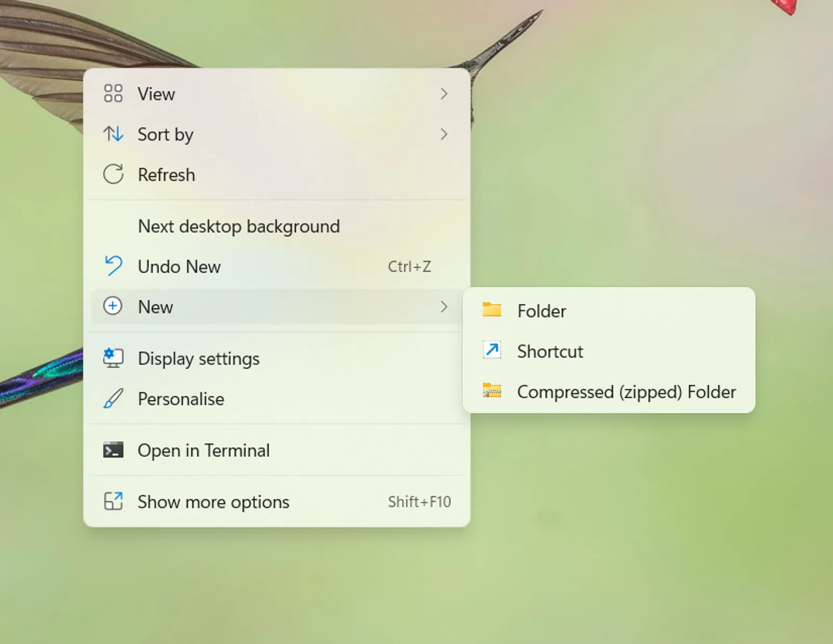The height and width of the screenshot is (644, 833).
Task: Click the yellow Folder icon in submenu
Action: (x=491, y=310)
